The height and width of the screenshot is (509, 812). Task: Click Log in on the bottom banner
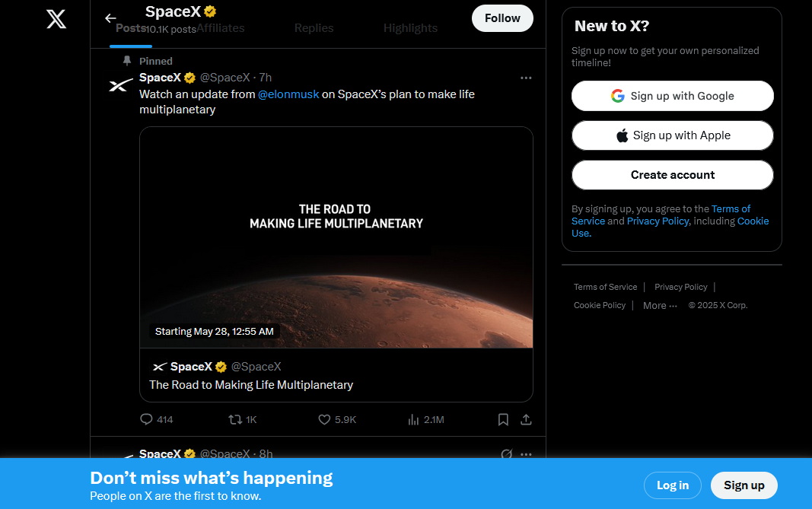[x=672, y=485]
